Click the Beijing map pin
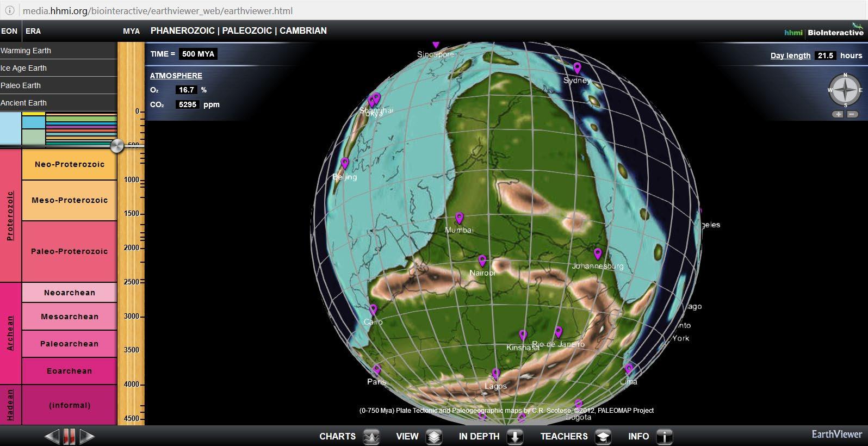The height and width of the screenshot is (446, 868). [345, 163]
